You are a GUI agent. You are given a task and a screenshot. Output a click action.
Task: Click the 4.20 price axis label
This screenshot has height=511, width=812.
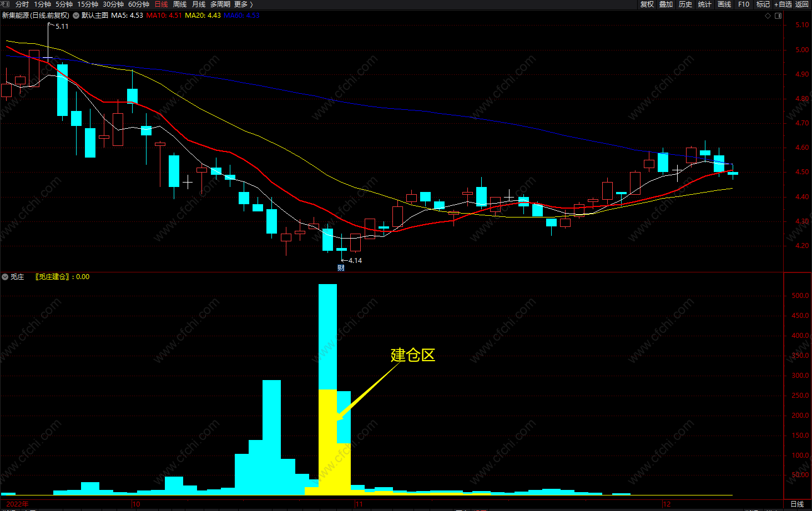coord(802,246)
